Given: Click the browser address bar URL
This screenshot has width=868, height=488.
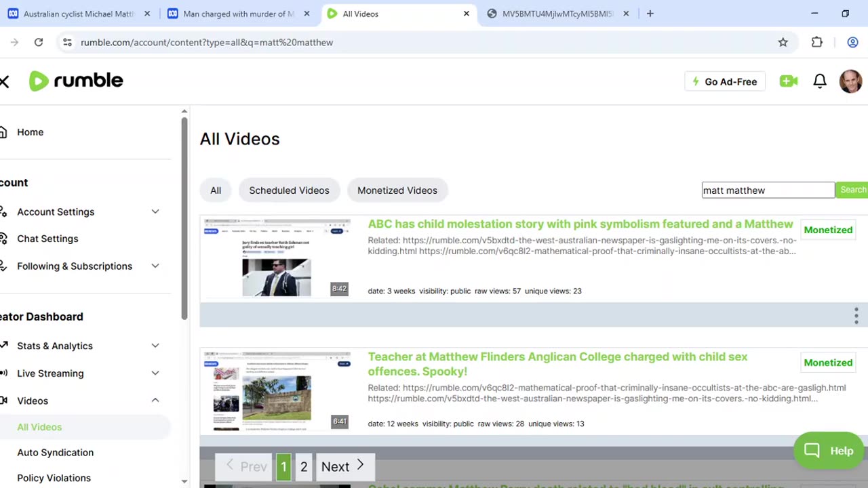Looking at the screenshot, I should pyautogui.click(x=207, y=42).
